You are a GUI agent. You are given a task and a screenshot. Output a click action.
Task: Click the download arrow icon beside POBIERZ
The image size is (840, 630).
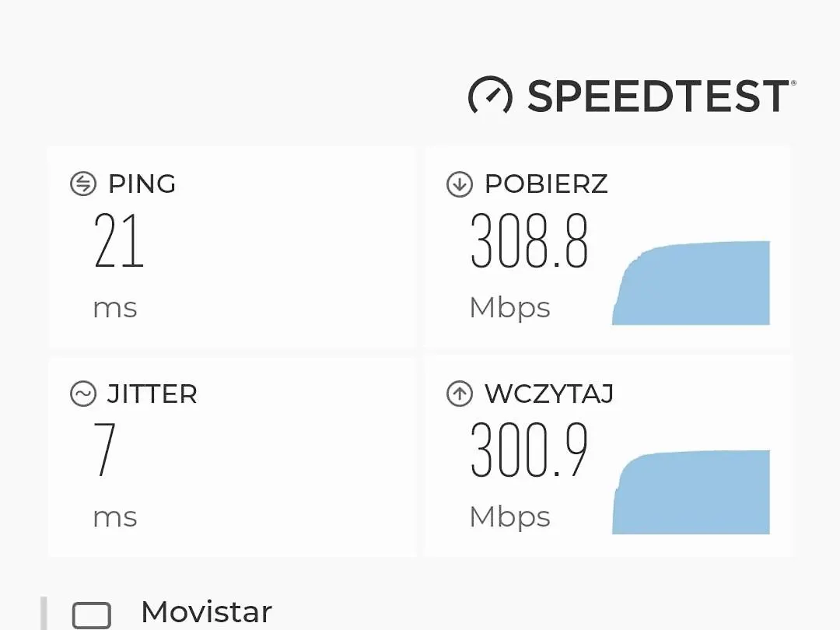coord(459,184)
